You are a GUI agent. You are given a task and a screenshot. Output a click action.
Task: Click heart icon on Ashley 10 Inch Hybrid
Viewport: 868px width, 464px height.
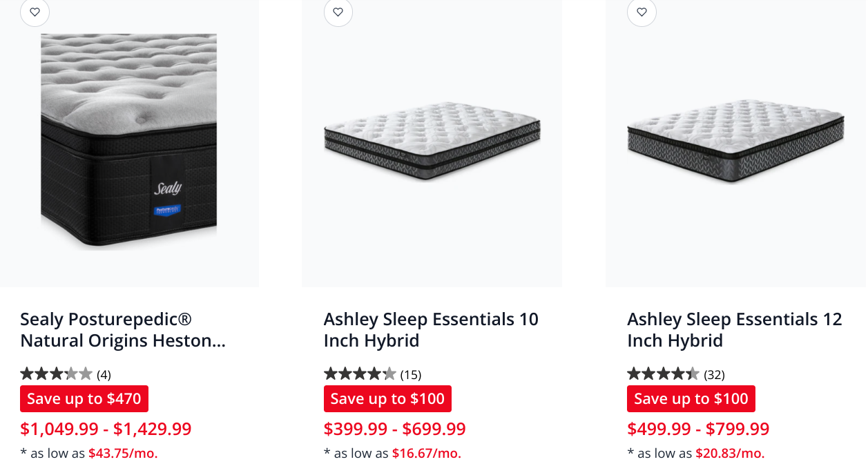pyautogui.click(x=338, y=12)
